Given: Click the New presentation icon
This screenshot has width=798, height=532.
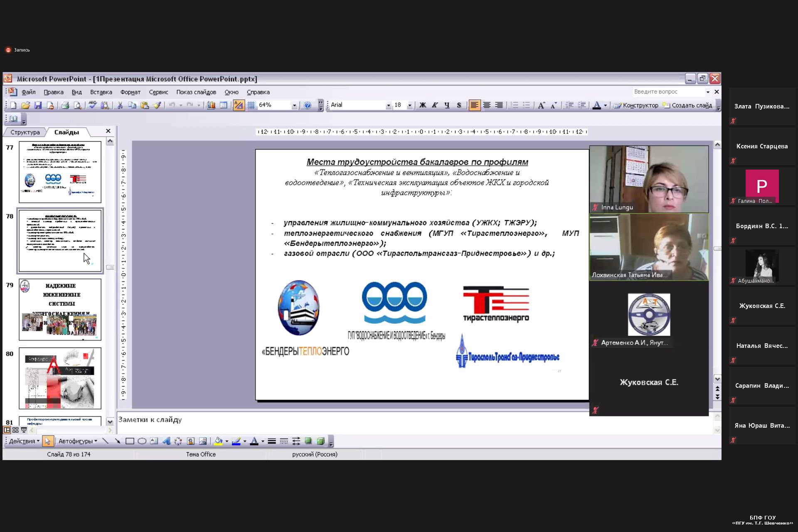Looking at the screenshot, I should click(13, 106).
